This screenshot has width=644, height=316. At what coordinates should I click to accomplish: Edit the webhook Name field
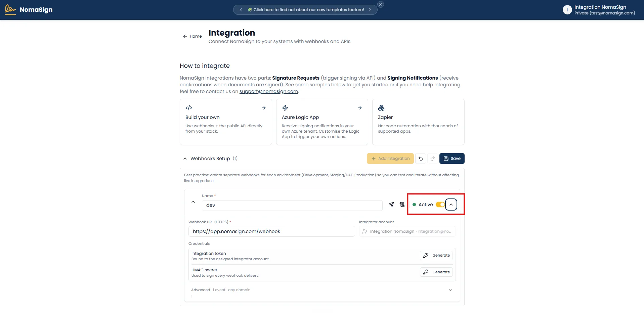pos(292,205)
